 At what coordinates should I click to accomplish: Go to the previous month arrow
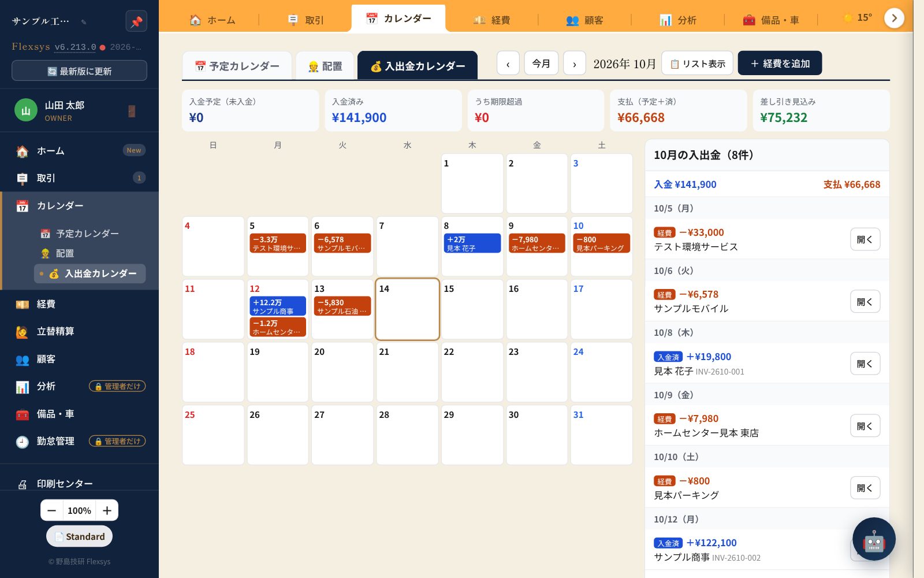[508, 64]
